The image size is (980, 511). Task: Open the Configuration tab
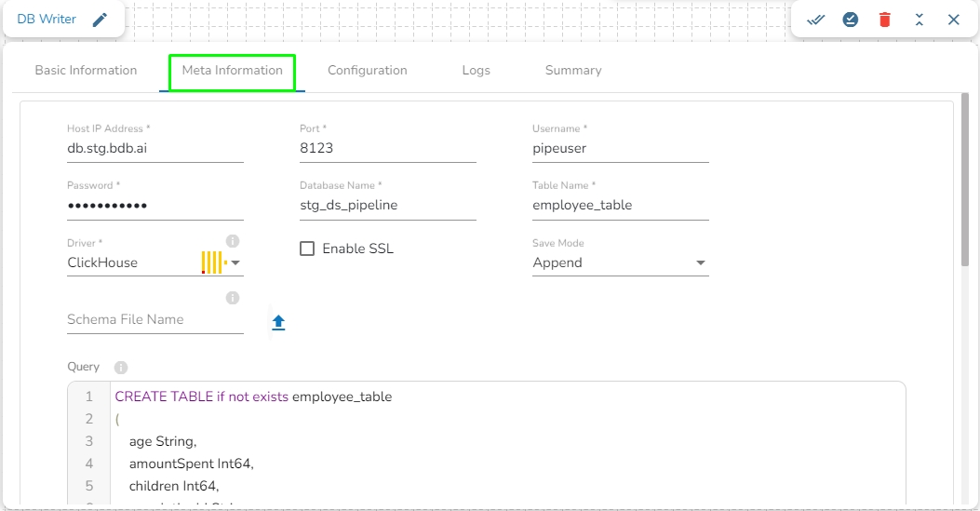point(368,71)
